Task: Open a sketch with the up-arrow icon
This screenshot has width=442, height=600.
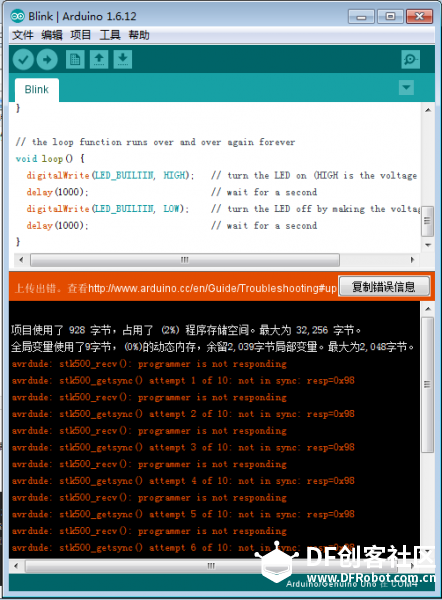Action: pyautogui.click(x=99, y=60)
